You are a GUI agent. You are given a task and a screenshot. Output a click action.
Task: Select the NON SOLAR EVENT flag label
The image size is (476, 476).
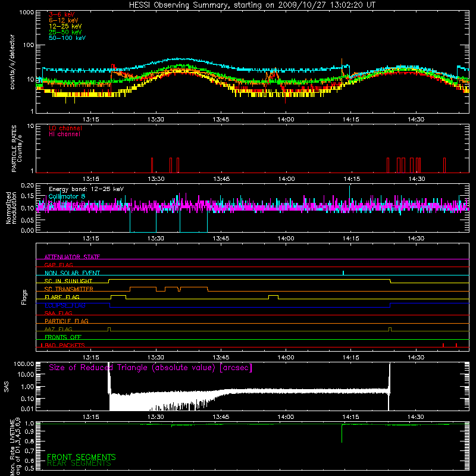tap(72, 273)
